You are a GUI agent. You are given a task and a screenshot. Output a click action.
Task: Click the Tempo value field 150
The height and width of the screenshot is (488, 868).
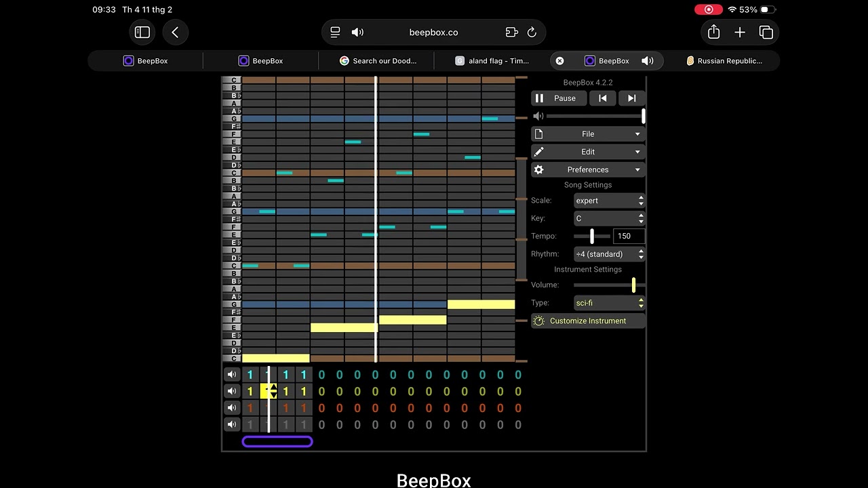click(x=629, y=236)
